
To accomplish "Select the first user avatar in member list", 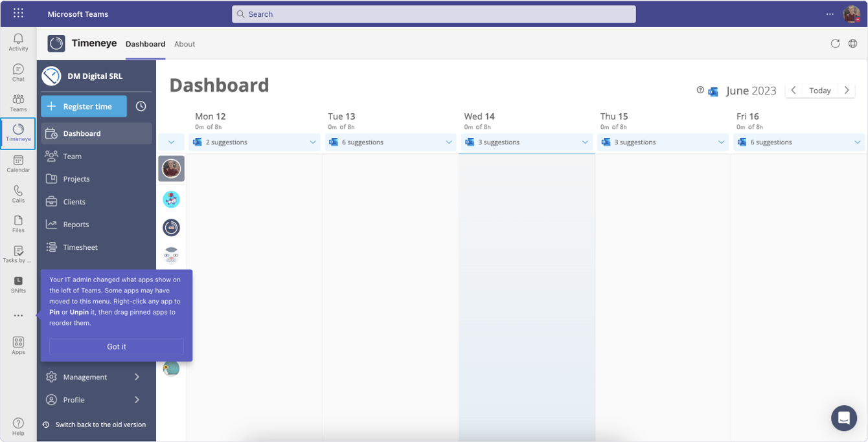I will 171,169.
